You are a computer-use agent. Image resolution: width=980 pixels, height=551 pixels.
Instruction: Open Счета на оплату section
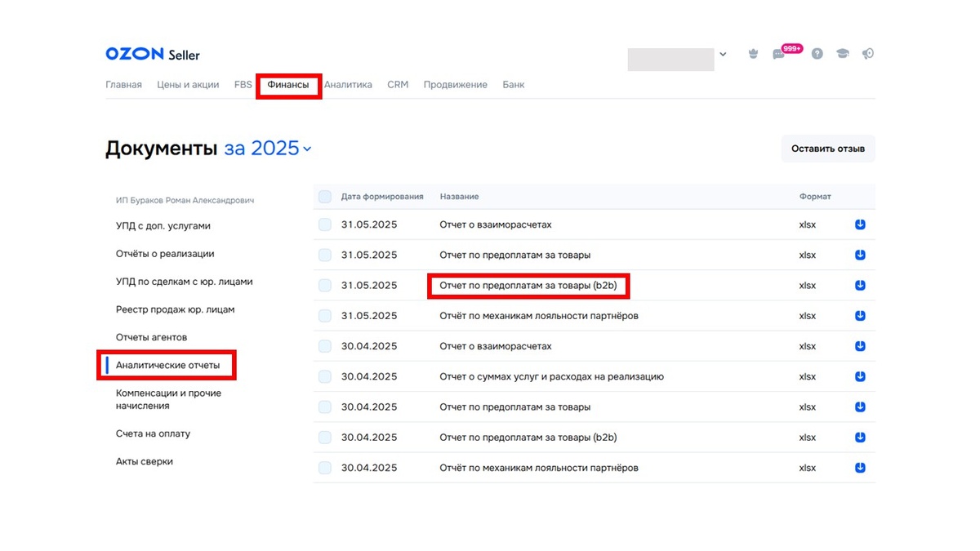(x=153, y=433)
